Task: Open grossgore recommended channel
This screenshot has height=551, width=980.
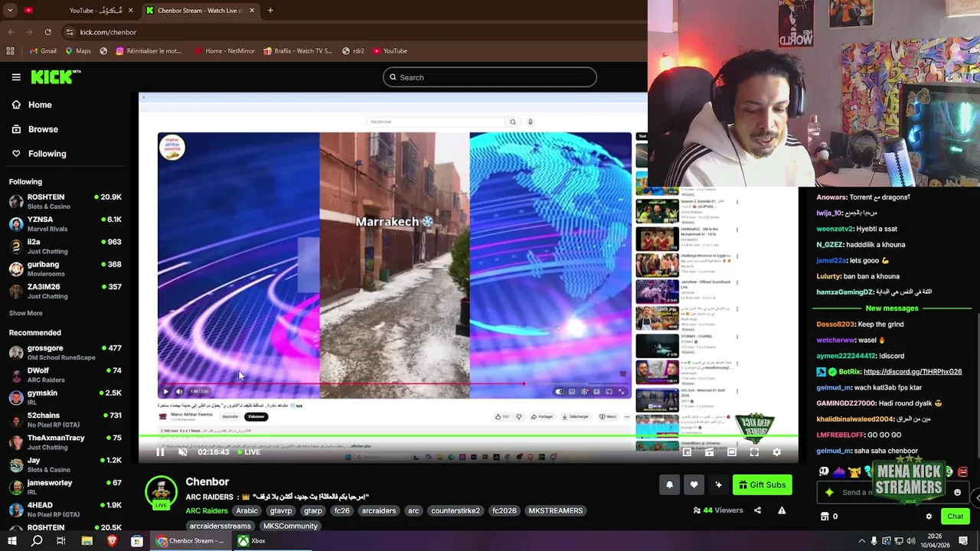Action: tap(65, 352)
